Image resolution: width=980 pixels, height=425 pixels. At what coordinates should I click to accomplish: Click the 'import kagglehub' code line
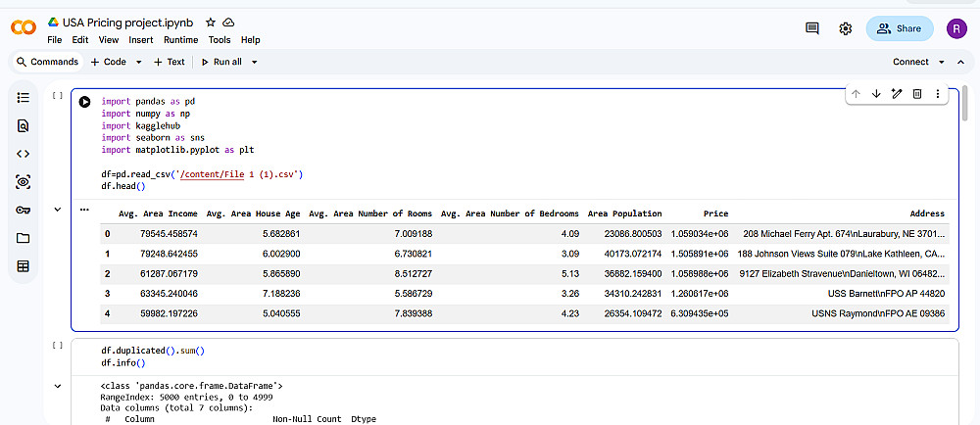(x=140, y=126)
